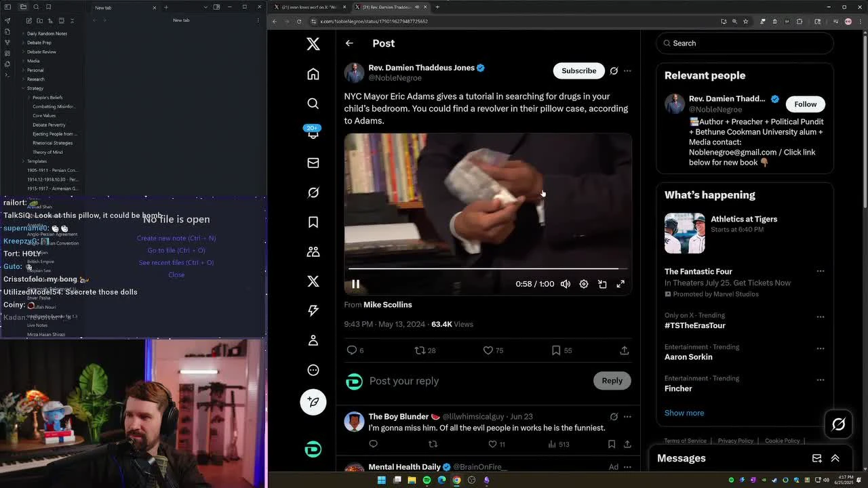Viewport: 868px width, 488px height.
Task: Open Core Values note in Obsidian
Action: (x=44, y=116)
